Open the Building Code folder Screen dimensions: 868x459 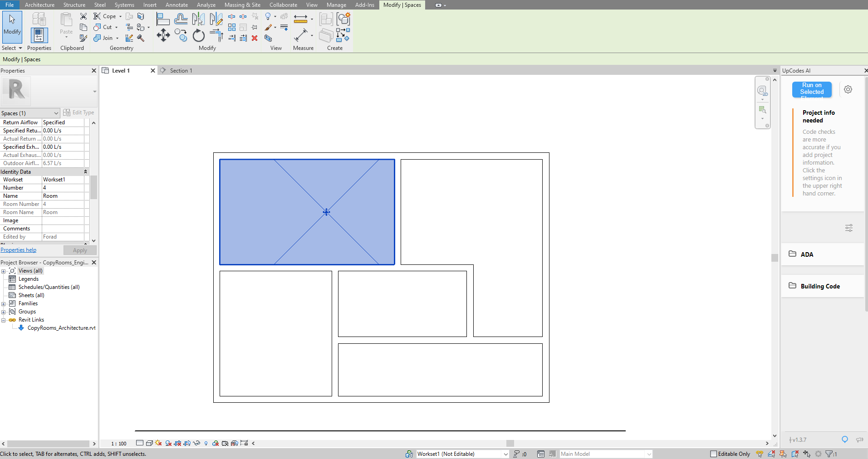[x=822, y=286]
